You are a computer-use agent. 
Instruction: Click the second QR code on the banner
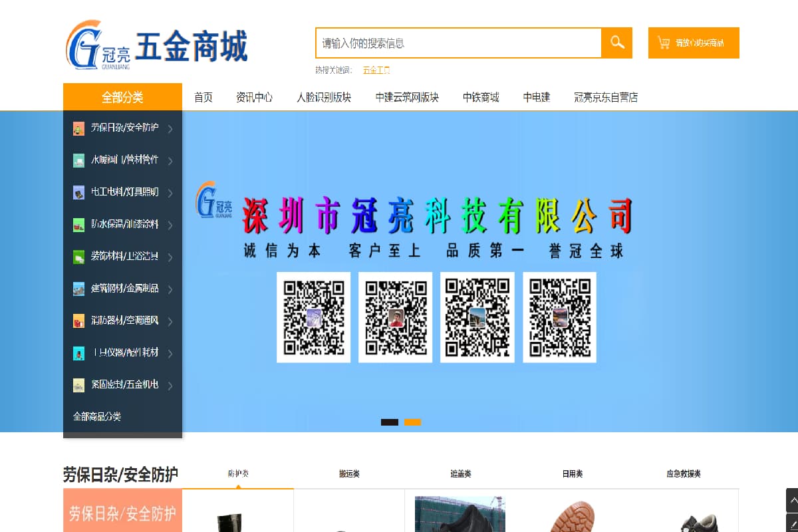[x=395, y=317]
